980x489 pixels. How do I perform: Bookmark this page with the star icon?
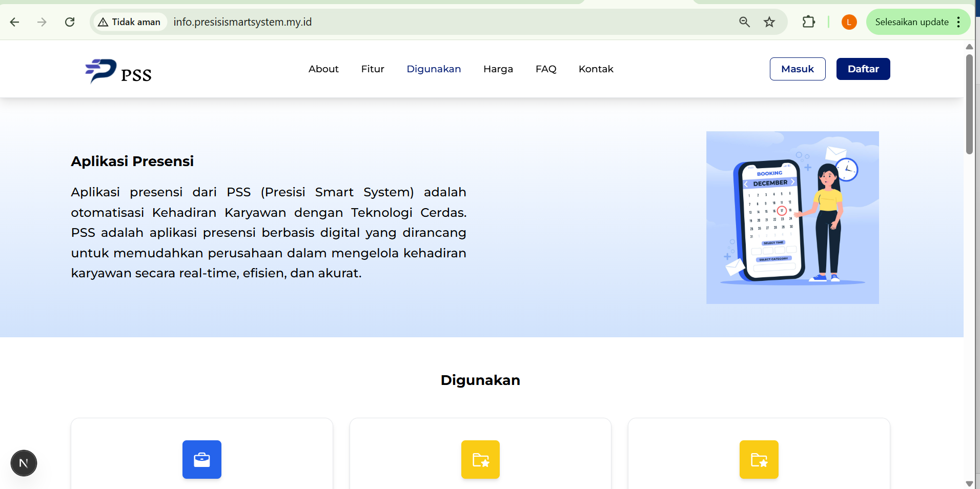click(769, 22)
